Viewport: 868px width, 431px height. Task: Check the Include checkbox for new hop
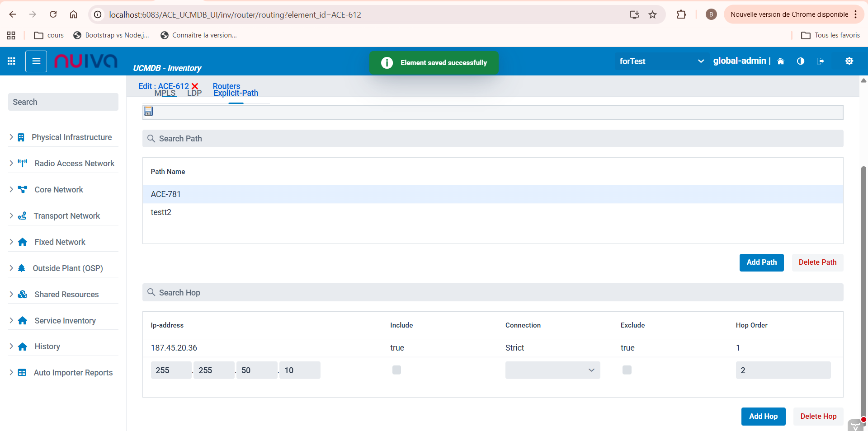(396, 370)
